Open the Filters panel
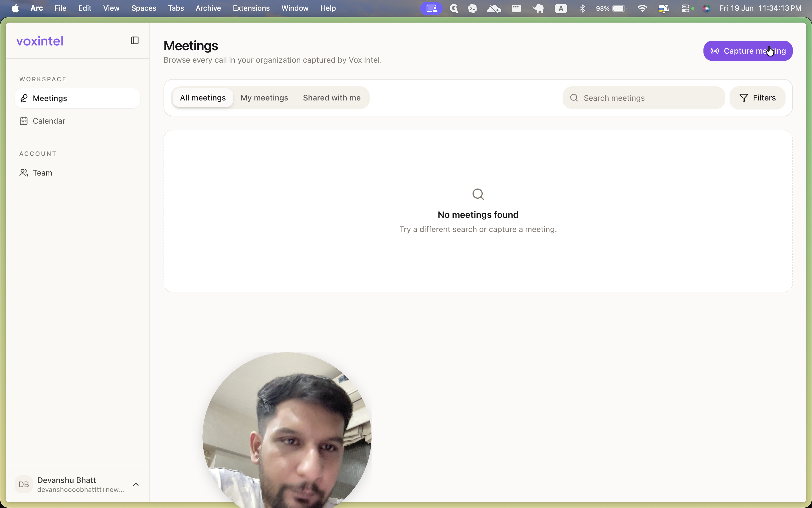Viewport: 812px width, 508px height. click(x=757, y=98)
